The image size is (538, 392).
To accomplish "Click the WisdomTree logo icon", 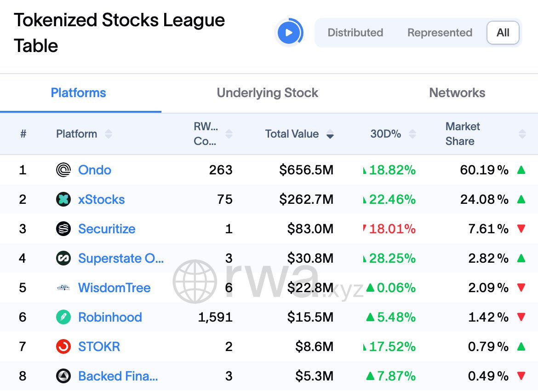I will (63, 288).
